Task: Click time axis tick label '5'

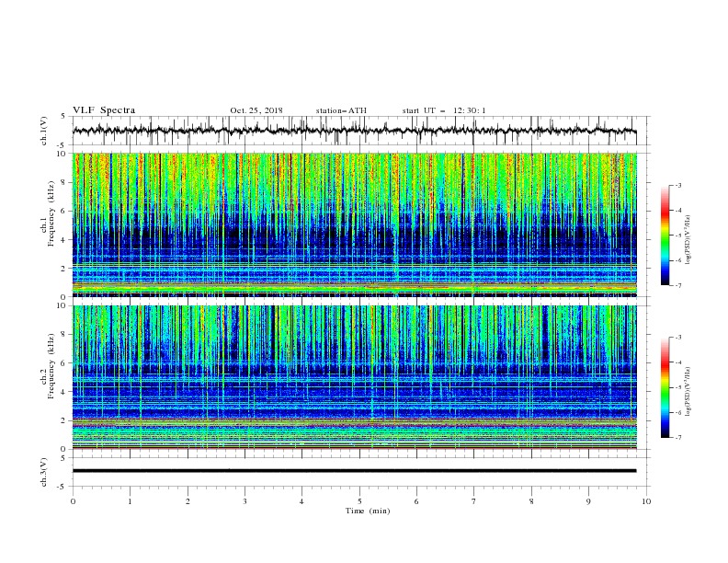Action: click(x=359, y=501)
